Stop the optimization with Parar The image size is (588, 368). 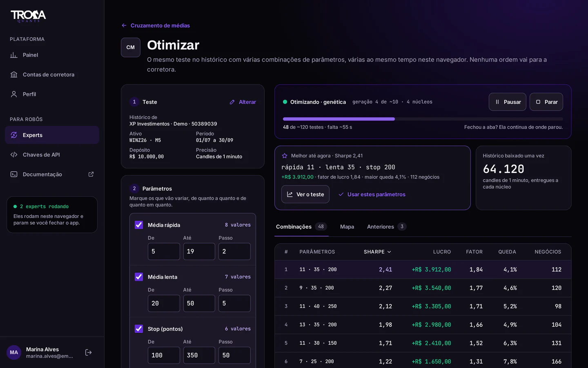(546, 102)
